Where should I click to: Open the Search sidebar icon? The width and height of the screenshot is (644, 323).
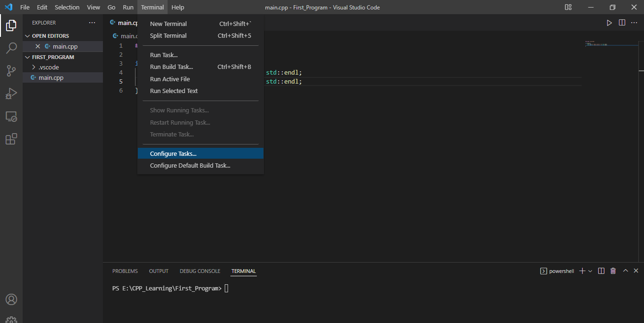pyautogui.click(x=11, y=48)
